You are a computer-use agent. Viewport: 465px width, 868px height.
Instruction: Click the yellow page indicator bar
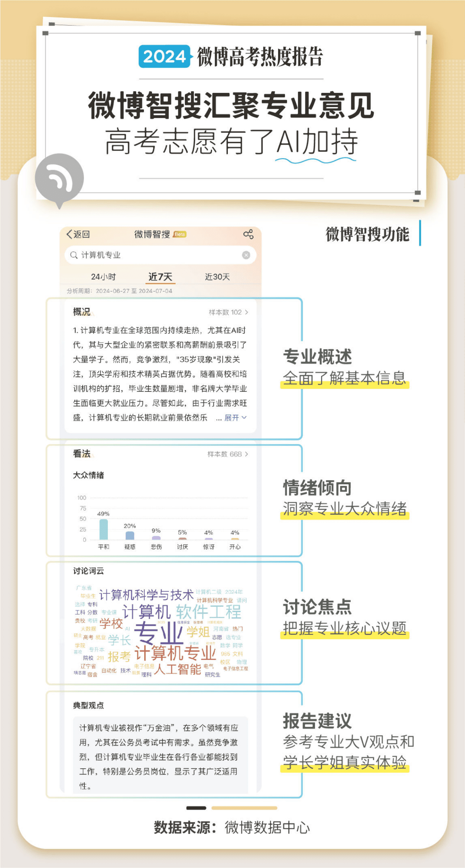coord(244,808)
